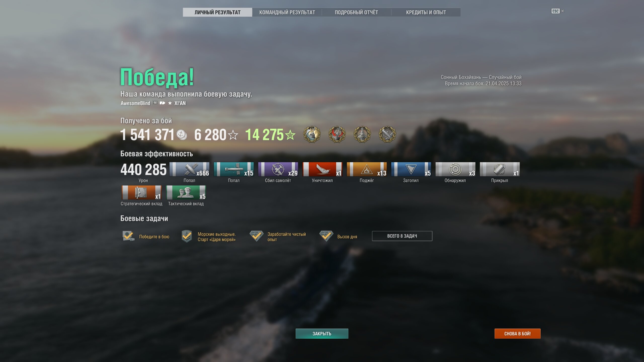Open the КРЕДИТЫ И ОПЫТ tab
644x362 pixels.
click(426, 12)
